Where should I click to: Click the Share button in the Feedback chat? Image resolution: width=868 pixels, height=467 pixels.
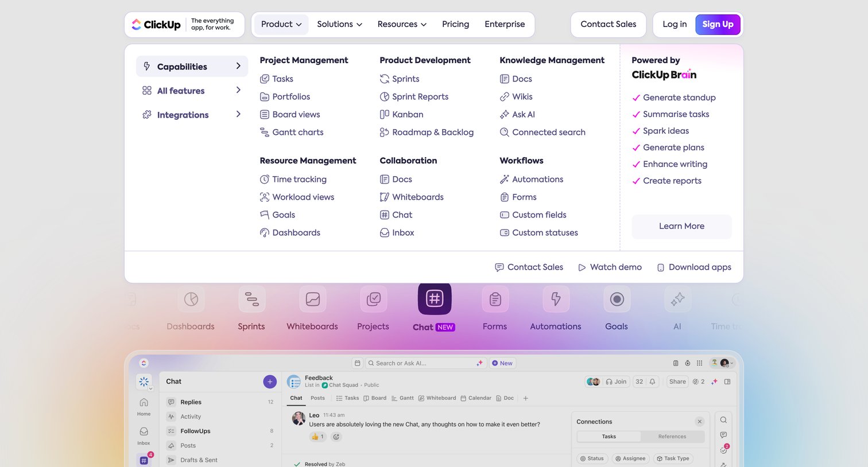click(x=677, y=382)
